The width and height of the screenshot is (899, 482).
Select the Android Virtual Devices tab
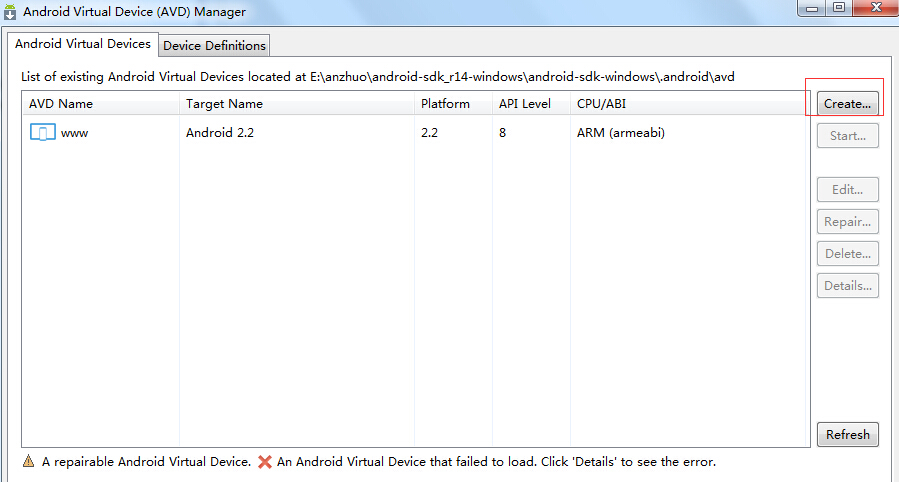click(x=83, y=44)
